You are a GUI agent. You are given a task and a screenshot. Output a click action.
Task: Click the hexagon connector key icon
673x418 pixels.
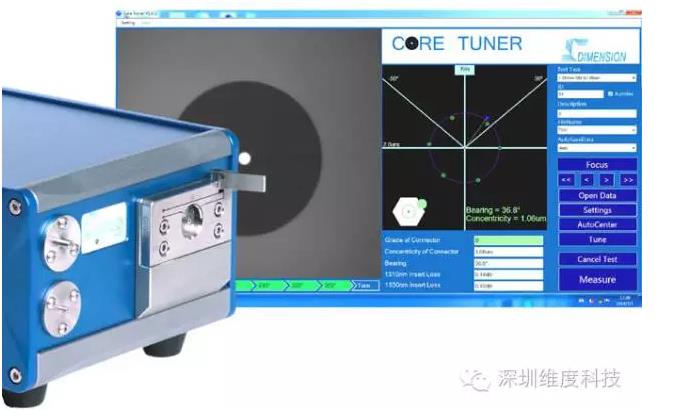407,212
